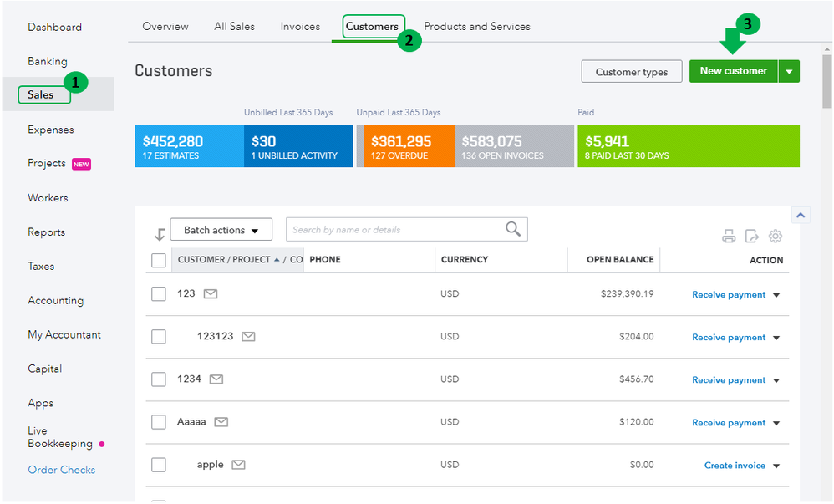Click Create invoice for apple
834x504 pixels.
click(x=735, y=466)
